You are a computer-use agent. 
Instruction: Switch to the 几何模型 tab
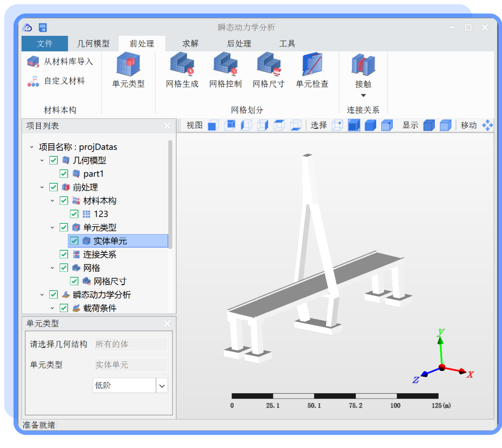point(93,43)
